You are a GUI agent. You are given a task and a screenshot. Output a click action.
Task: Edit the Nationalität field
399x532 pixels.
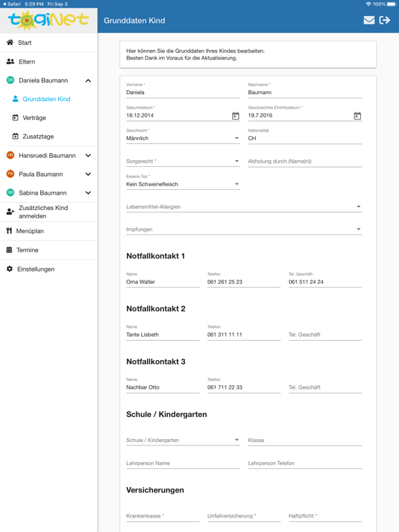[x=305, y=138]
